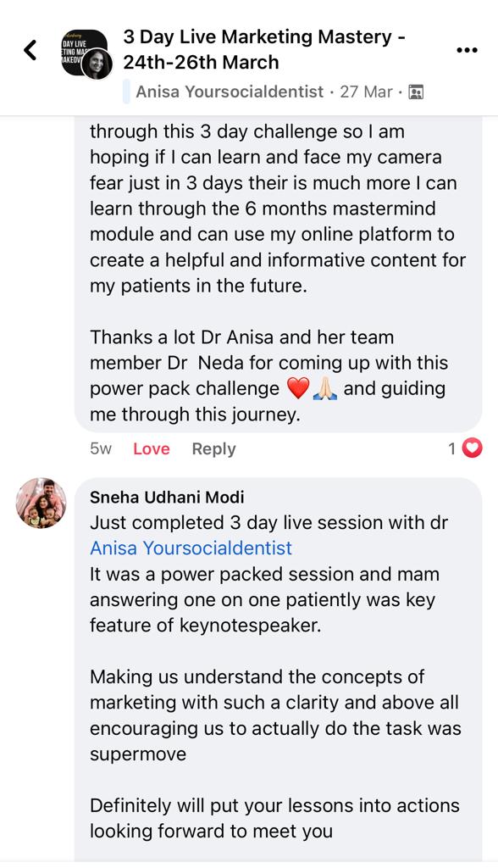Select the 'Making us understand the concepts' paragraph

click(x=275, y=715)
